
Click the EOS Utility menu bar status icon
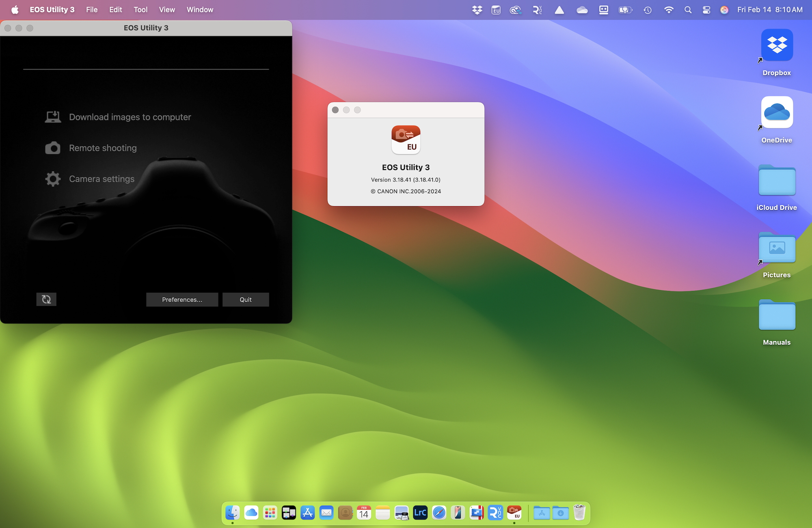click(496, 10)
